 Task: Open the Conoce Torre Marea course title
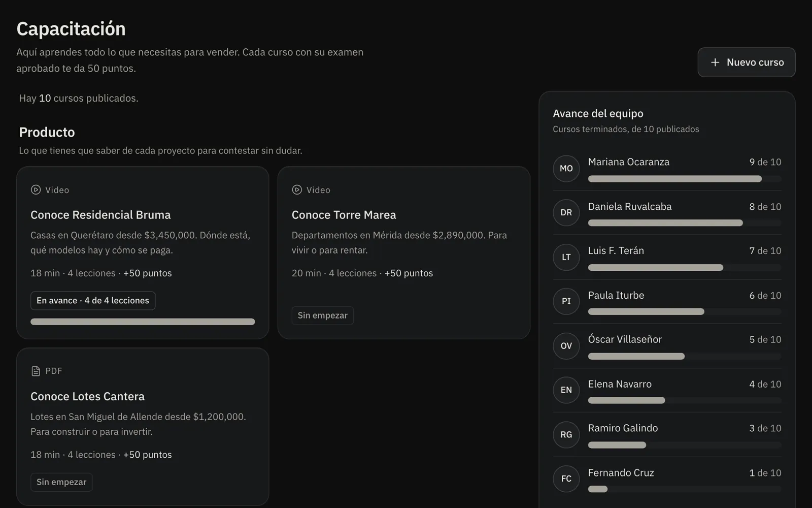point(344,215)
